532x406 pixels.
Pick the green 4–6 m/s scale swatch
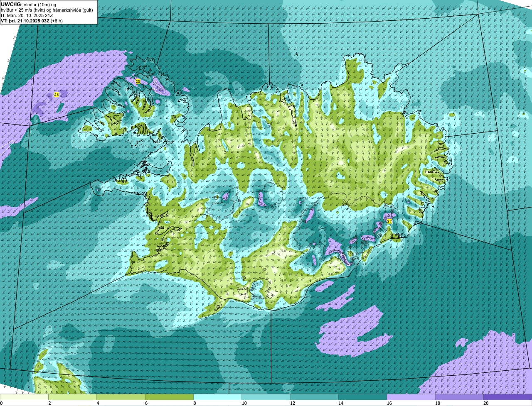(121, 397)
